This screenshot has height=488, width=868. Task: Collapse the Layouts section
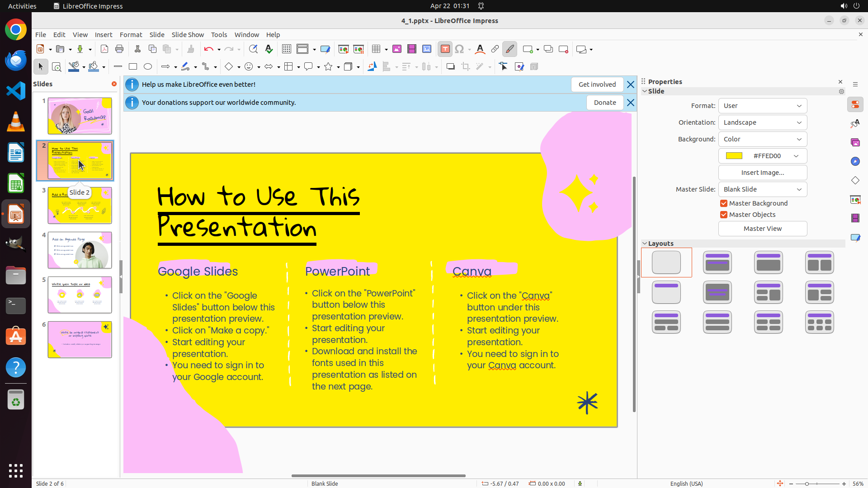pyautogui.click(x=645, y=244)
